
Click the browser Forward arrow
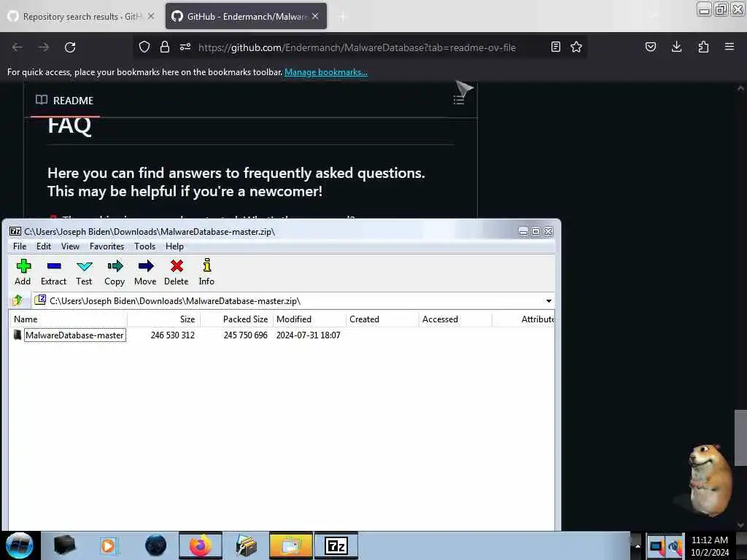(43, 47)
